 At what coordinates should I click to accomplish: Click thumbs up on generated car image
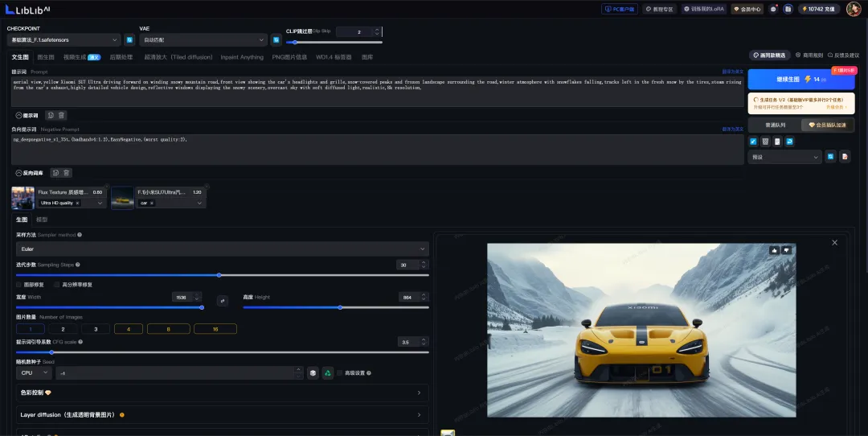pos(774,250)
